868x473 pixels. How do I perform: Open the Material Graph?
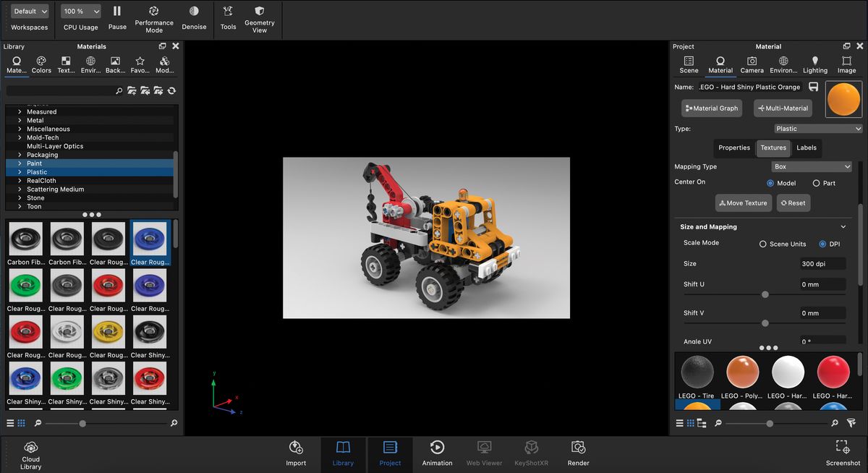coord(711,108)
